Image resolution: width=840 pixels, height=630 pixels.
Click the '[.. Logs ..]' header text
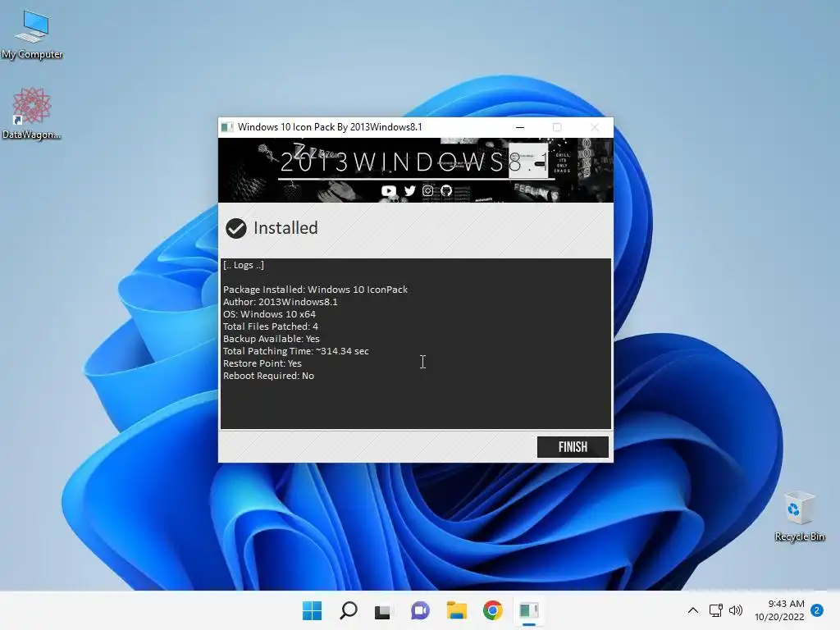click(x=243, y=265)
